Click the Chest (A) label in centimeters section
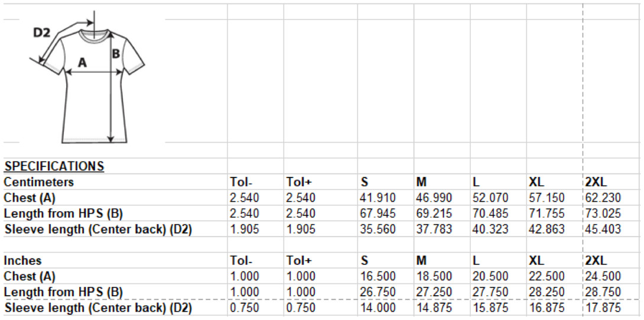The height and width of the screenshot is (320, 644). [30, 198]
